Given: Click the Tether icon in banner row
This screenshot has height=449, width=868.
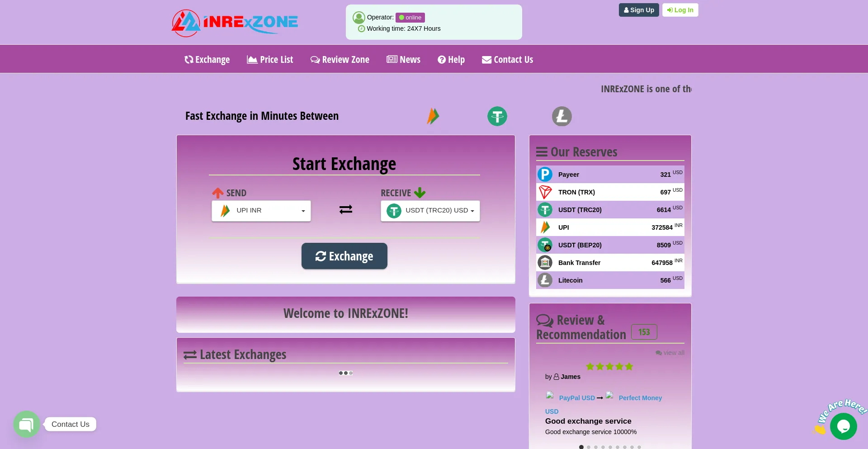Looking at the screenshot, I should [497, 116].
